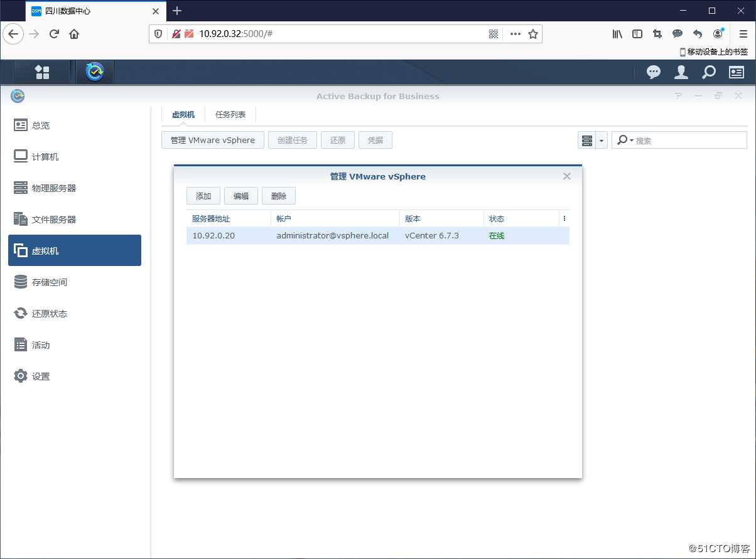The width and height of the screenshot is (756, 559).
Task: Click the 还原 toolbar button
Action: click(x=338, y=140)
